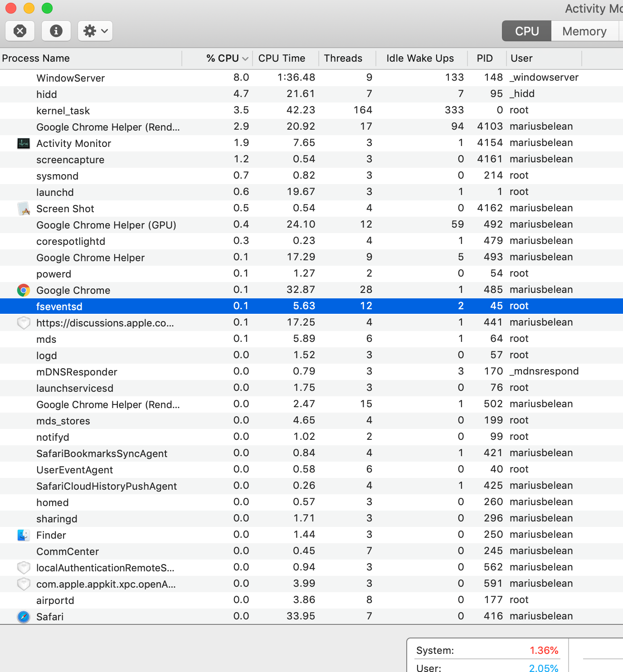Select the SafariBookmarksSyncAgent process

coord(102,453)
